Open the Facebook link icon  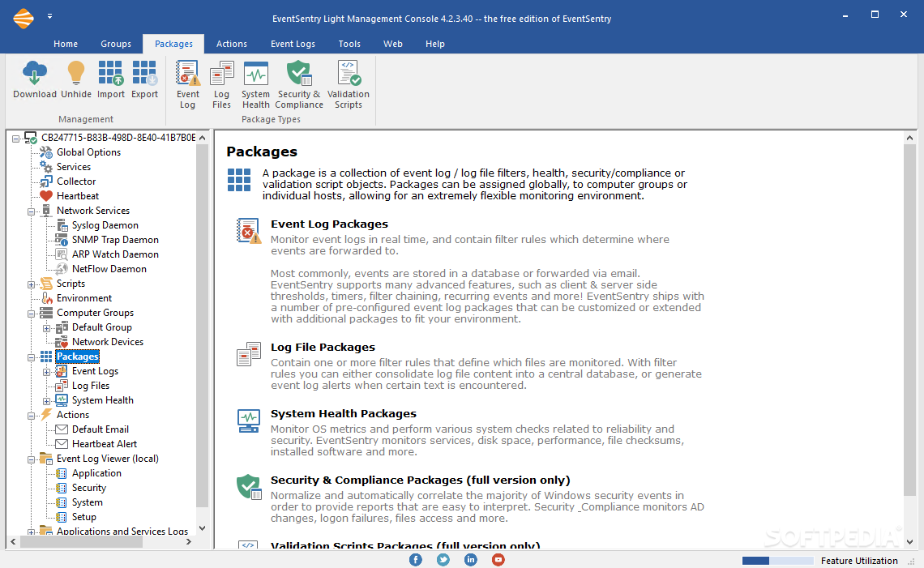pyautogui.click(x=416, y=560)
